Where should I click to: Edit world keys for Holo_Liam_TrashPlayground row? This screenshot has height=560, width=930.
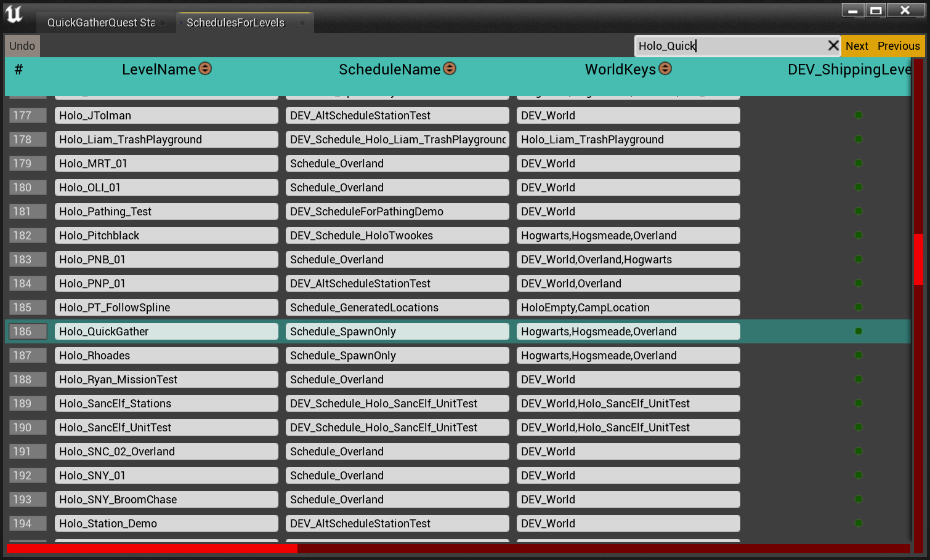[x=628, y=139]
